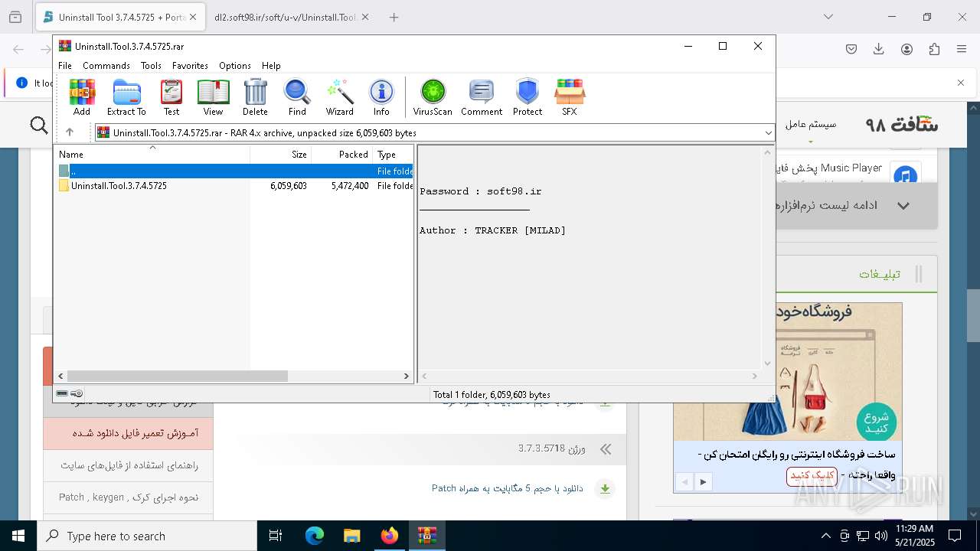Screen dimensions: 980x551
Task: Show hidden system tray icons
Action: pos(825,536)
